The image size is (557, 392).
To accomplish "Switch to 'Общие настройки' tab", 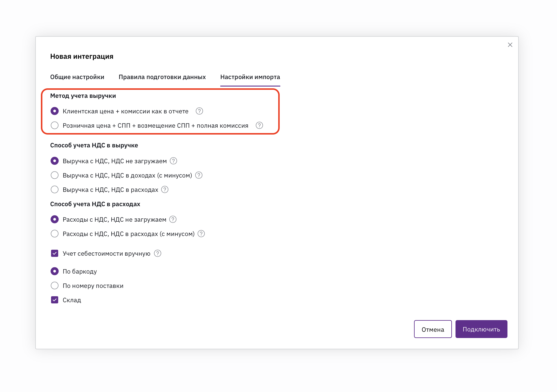I will [x=77, y=77].
